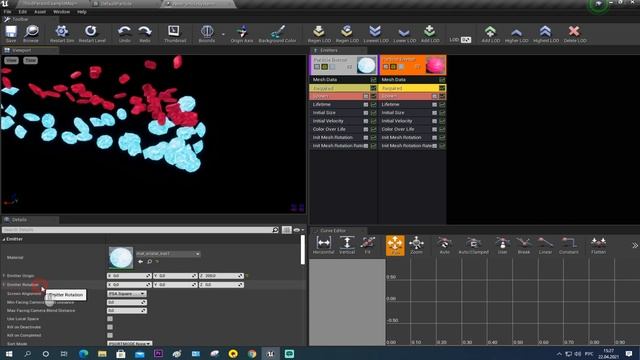
Task: Expand the Emitter Origin property
Action: point(4,276)
